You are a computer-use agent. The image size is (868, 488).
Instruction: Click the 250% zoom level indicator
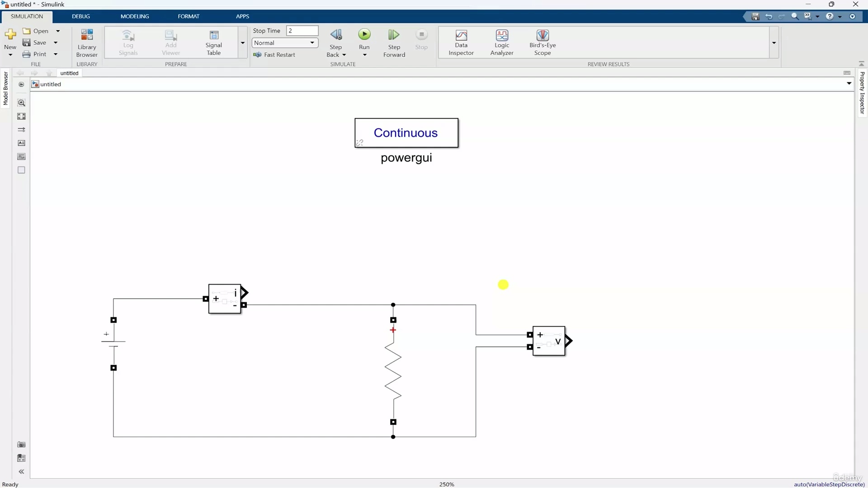[446, 484]
